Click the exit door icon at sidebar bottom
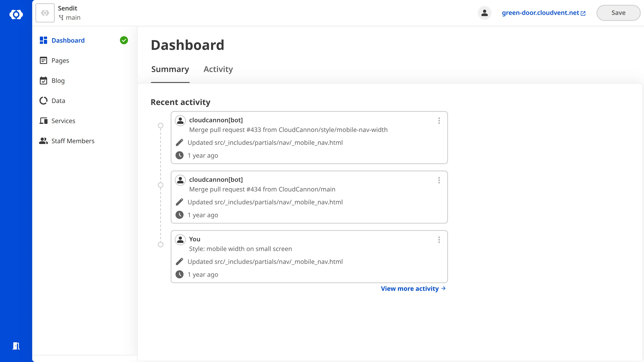The image size is (644, 362). tap(16, 346)
